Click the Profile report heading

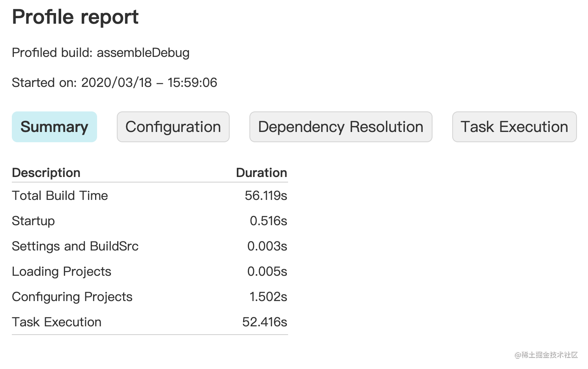75,17
